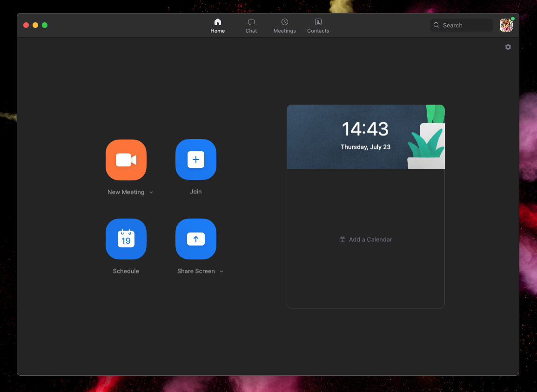Go to the Meetings tab
This screenshot has height=392, width=537.
285,26
